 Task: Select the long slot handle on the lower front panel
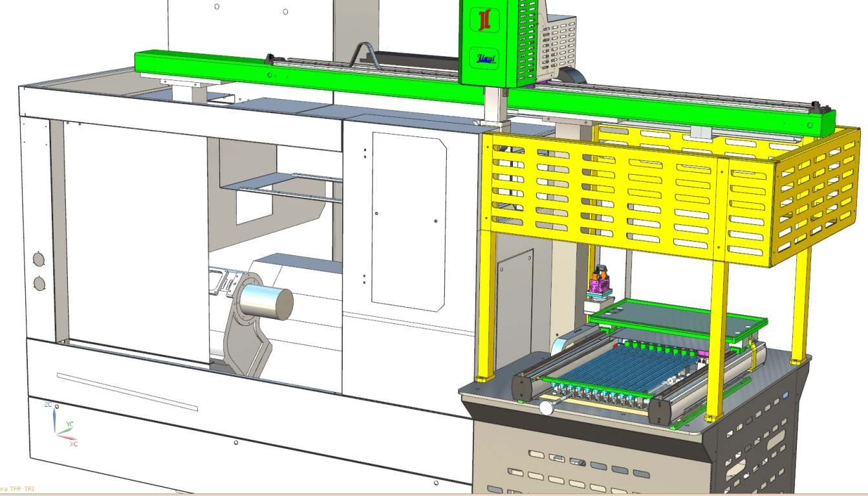tap(127, 392)
